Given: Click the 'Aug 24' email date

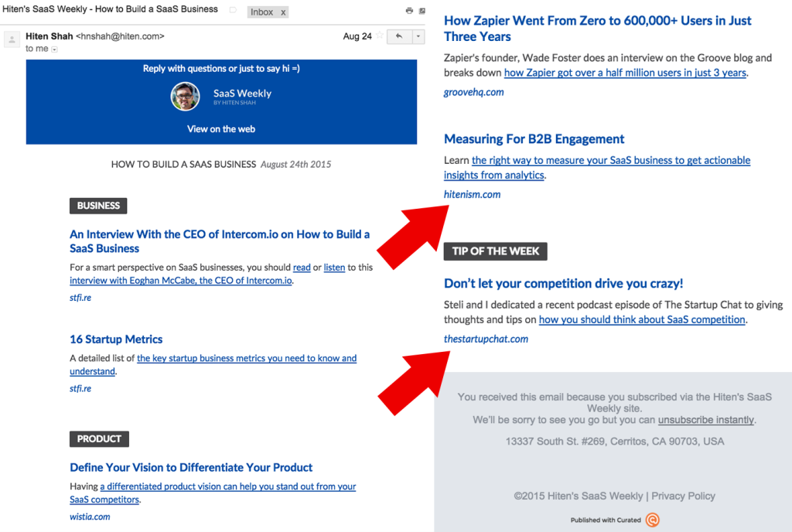Looking at the screenshot, I should (357, 36).
